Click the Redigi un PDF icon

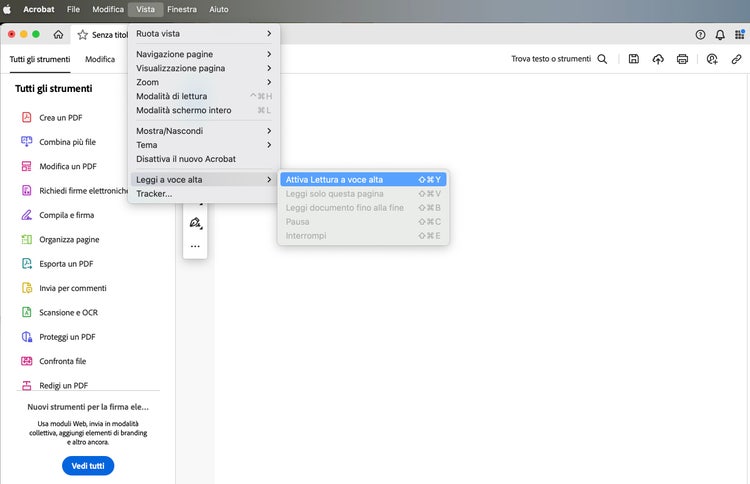pos(27,385)
